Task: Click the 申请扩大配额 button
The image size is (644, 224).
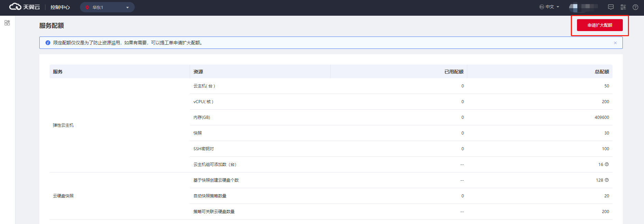Action: pyautogui.click(x=600, y=25)
